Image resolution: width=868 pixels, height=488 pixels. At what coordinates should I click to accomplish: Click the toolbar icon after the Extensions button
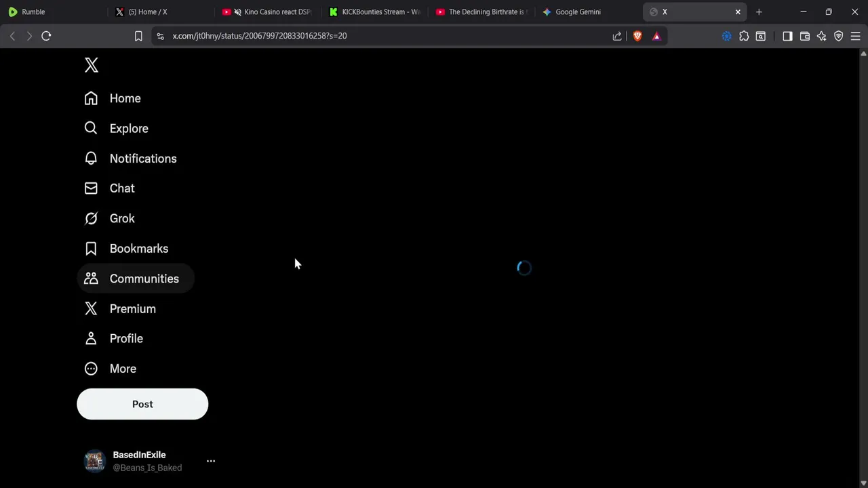(761, 36)
